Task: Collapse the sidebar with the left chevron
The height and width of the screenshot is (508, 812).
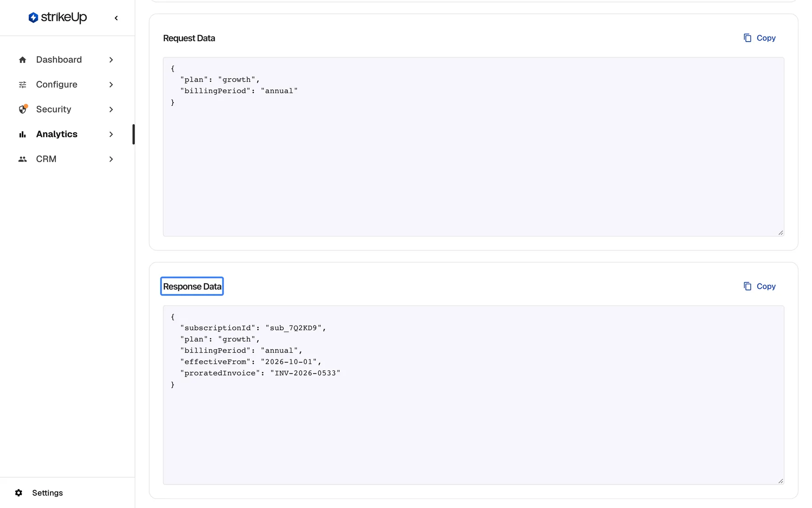Action: point(116,18)
